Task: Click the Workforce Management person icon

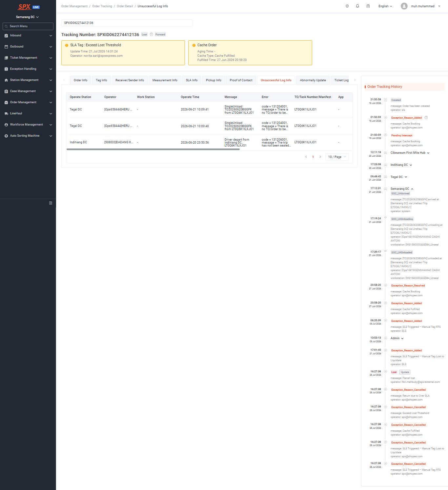Action: coord(6,125)
